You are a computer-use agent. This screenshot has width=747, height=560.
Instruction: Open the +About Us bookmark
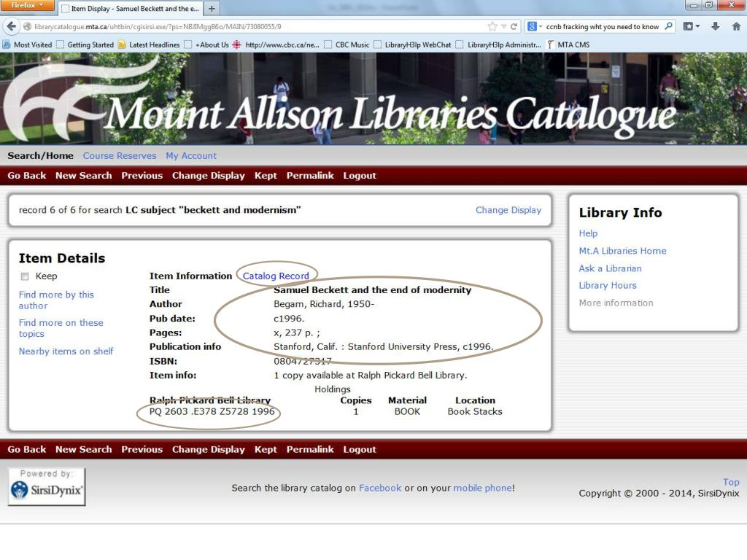tap(206, 44)
